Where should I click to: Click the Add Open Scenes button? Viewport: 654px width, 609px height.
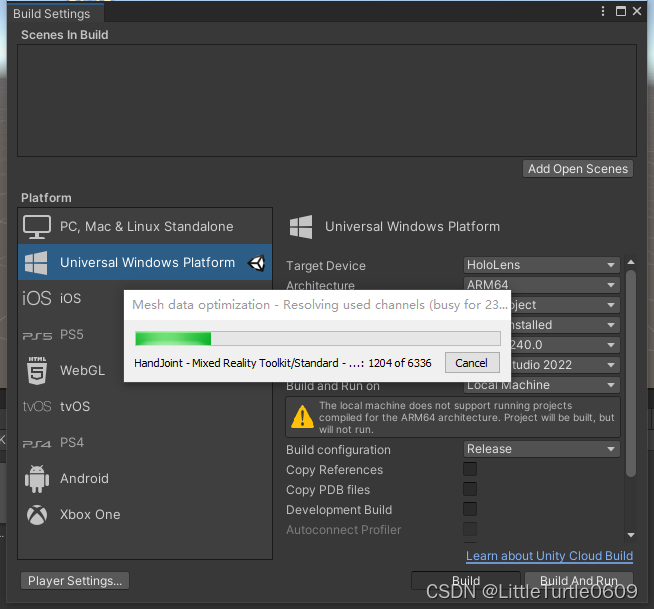pos(578,169)
